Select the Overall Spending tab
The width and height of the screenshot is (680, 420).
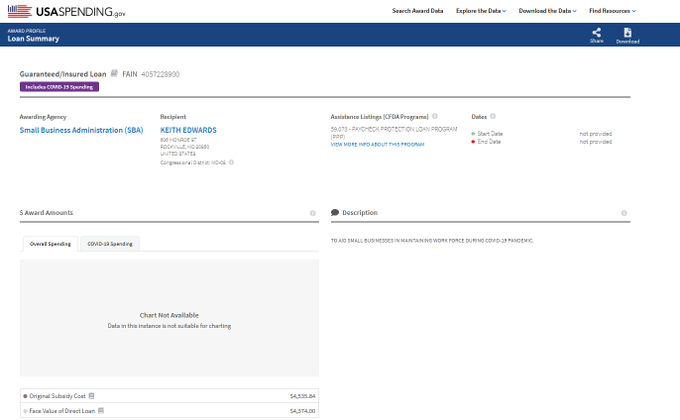(50, 243)
